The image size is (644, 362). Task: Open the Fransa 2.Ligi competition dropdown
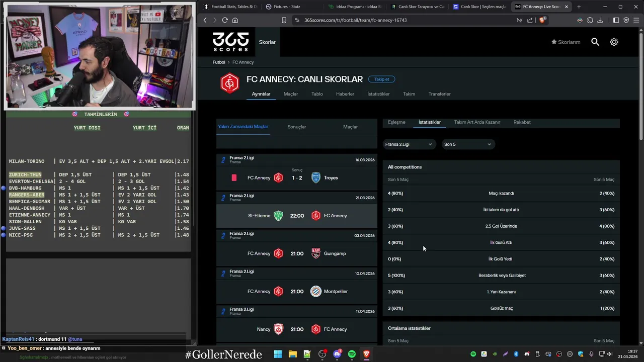coord(409,144)
